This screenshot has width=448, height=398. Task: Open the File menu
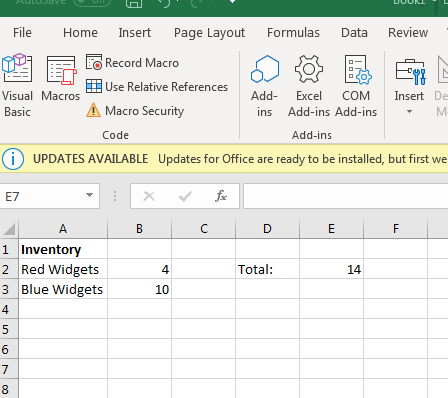click(22, 33)
